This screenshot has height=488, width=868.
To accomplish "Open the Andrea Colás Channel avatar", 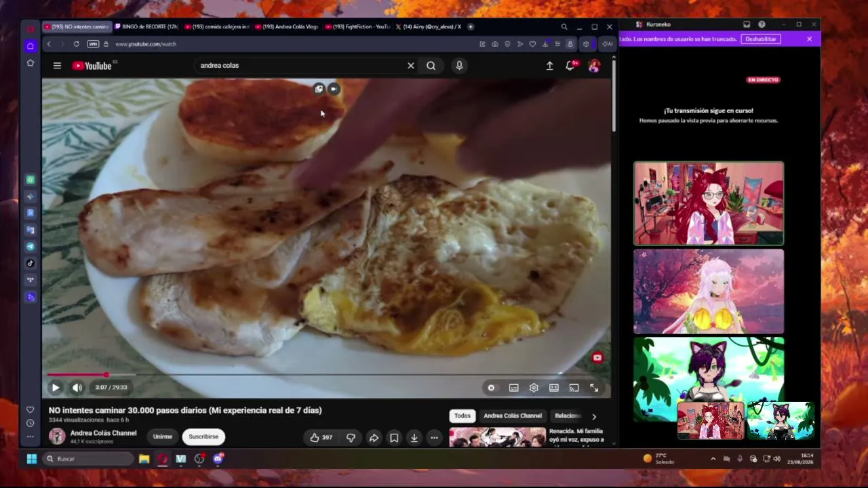I will [x=57, y=436].
